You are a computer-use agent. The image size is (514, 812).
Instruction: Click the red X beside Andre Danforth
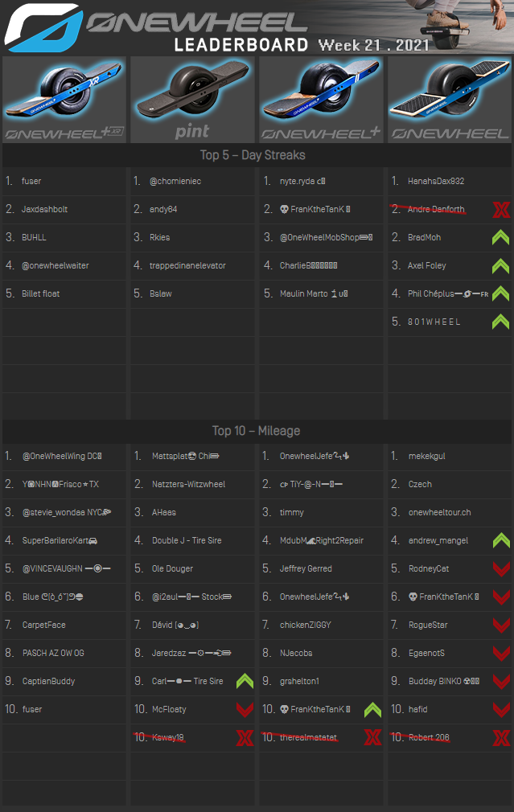tap(500, 210)
